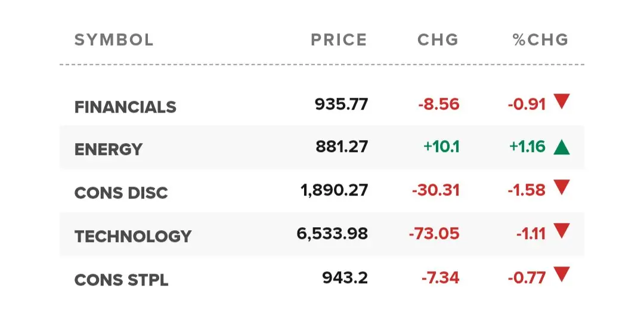Sort by the CHG column header
Viewport: 644px width, 322px height.
tap(438, 40)
